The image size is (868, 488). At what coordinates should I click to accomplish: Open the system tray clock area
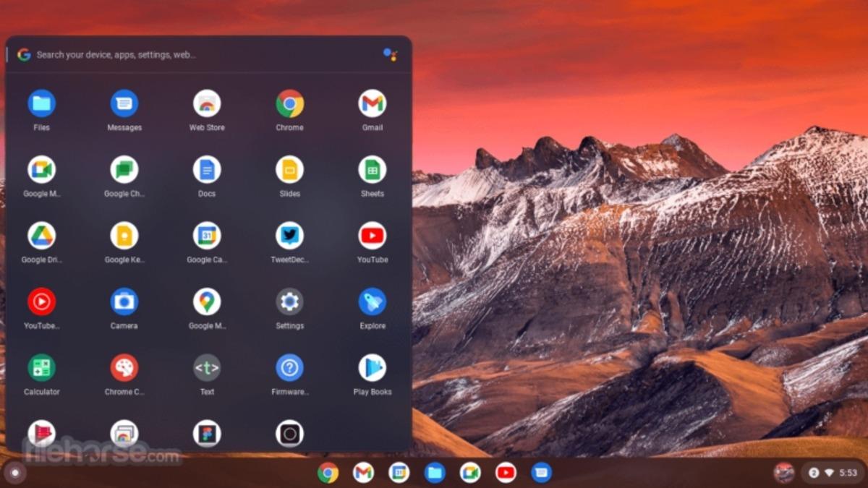848,474
